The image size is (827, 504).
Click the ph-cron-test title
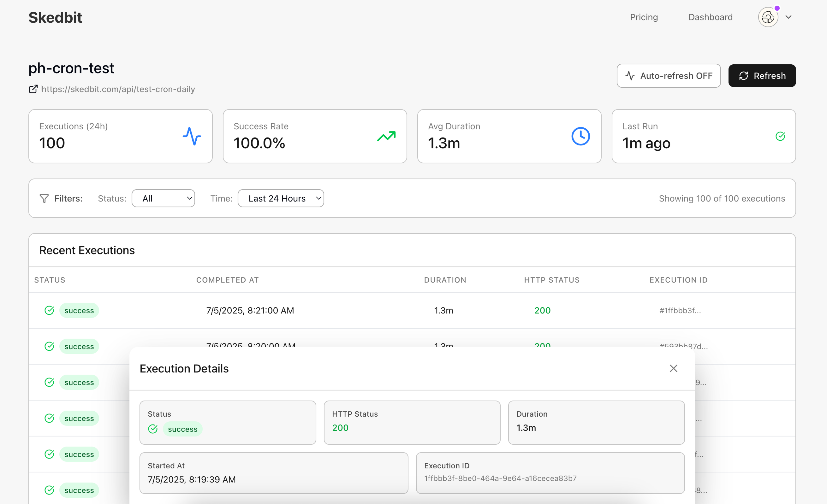71,68
